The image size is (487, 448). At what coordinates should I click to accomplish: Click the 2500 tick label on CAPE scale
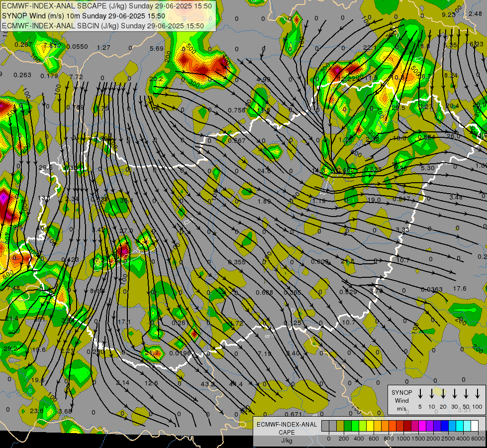click(x=448, y=439)
